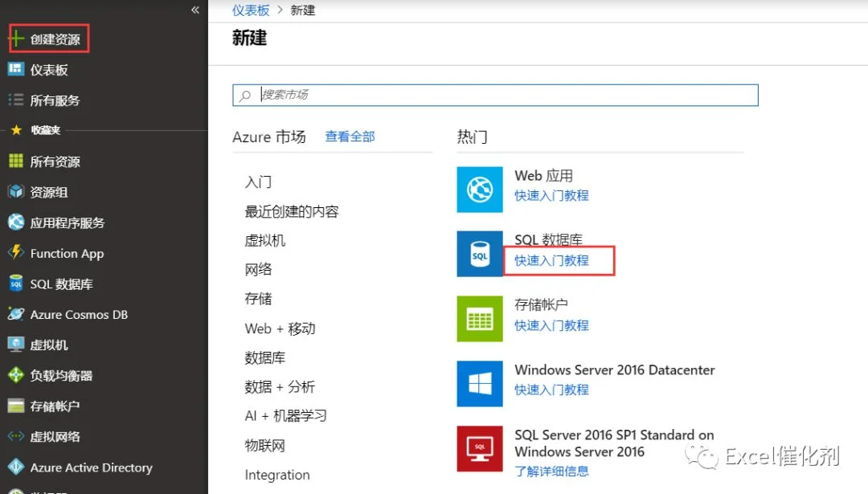Open the 负载均衡器 icon
This screenshot has width=868, height=494.
click(x=16, y=375)
